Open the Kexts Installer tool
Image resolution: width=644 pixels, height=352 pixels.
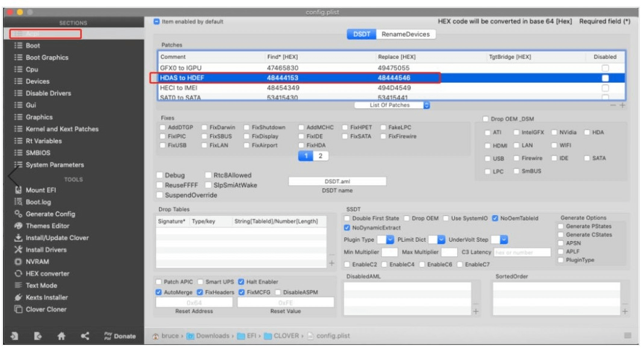pyautogui.click(x=46, y=297)
